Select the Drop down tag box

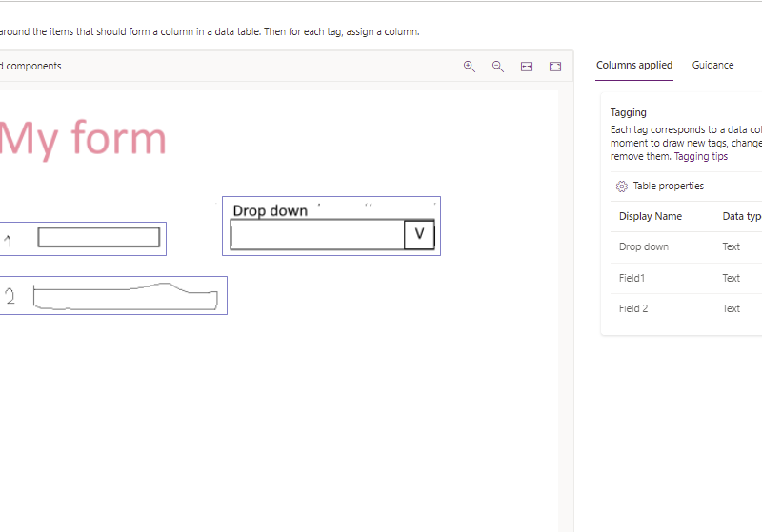[x=331, y=226]
